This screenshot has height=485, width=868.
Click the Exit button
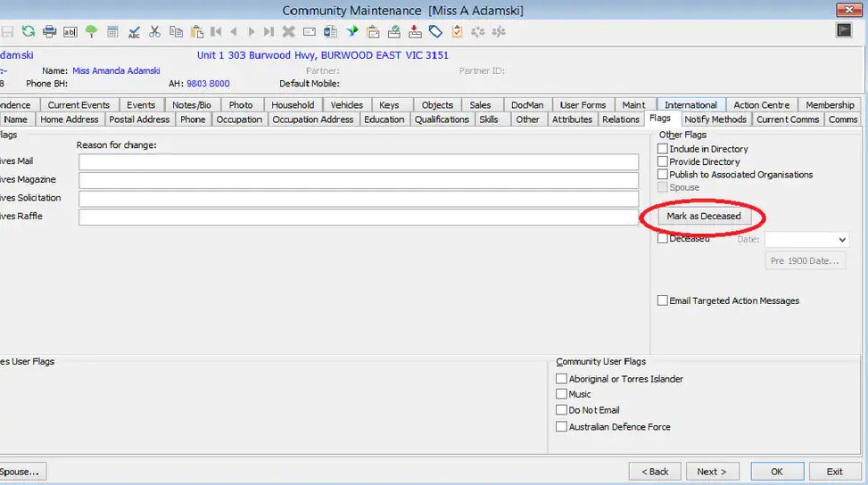pos(835,472)
